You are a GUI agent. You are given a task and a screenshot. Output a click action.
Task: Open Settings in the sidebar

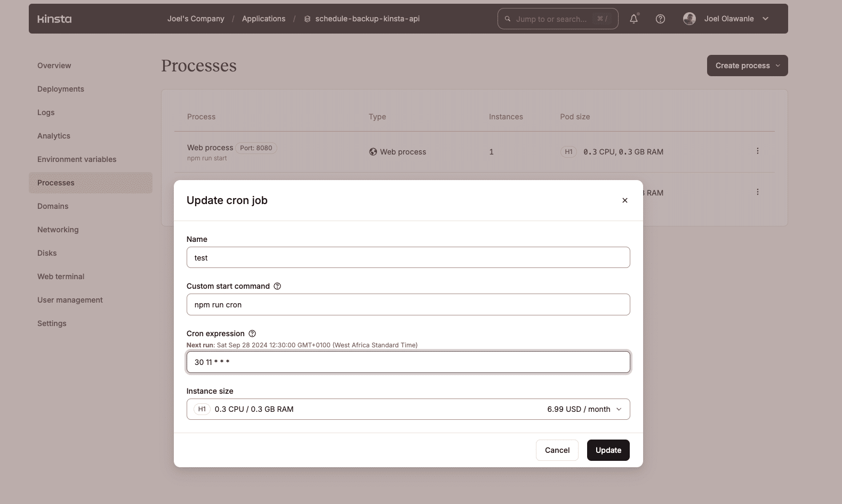point(52,323)
